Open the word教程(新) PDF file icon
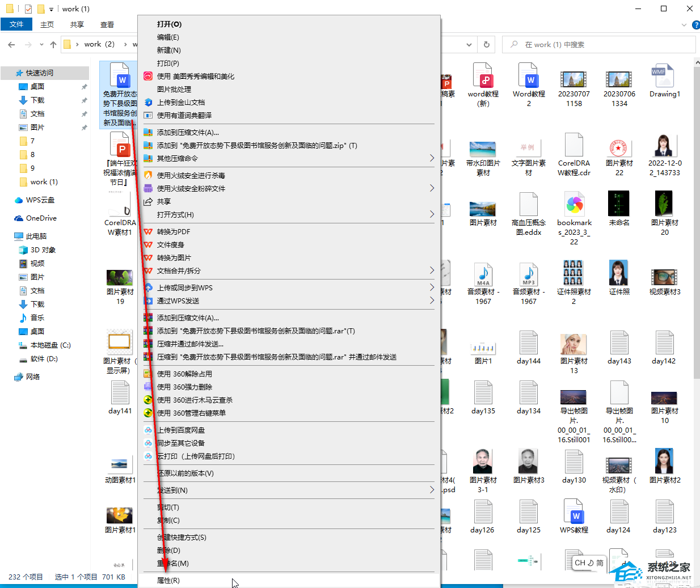Viewport: 700px width, 588px height. (483, 75)
